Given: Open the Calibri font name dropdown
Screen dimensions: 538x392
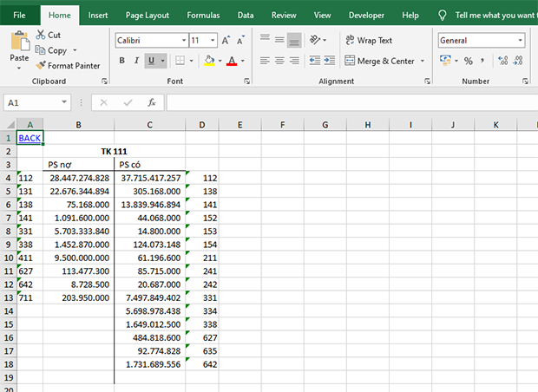Looking at the screenshot, I should (184, 41).
